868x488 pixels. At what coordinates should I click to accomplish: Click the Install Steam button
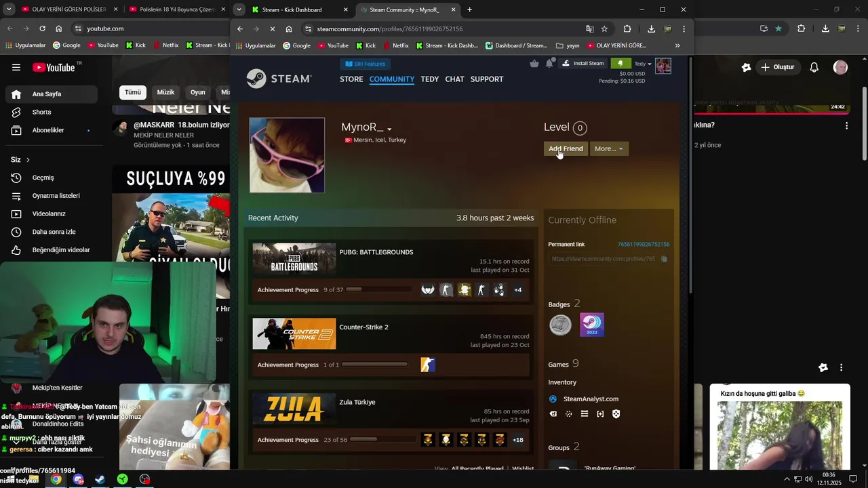coord(583,63)
